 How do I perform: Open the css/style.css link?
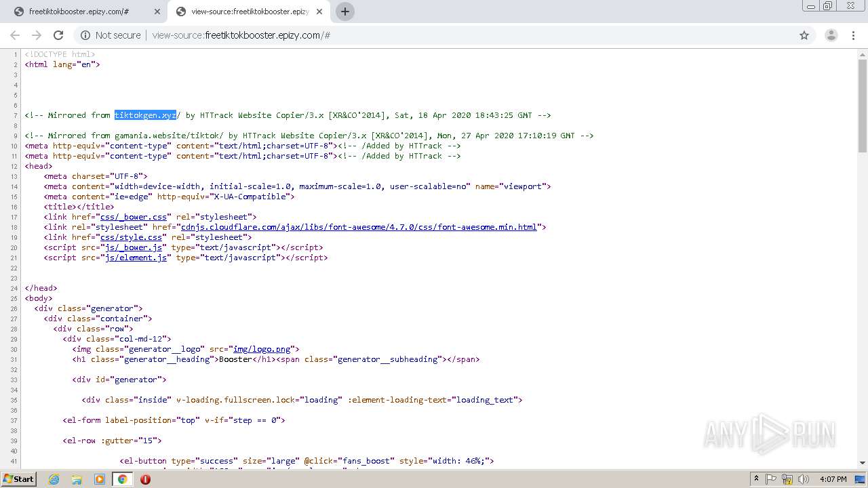(131, 237)
